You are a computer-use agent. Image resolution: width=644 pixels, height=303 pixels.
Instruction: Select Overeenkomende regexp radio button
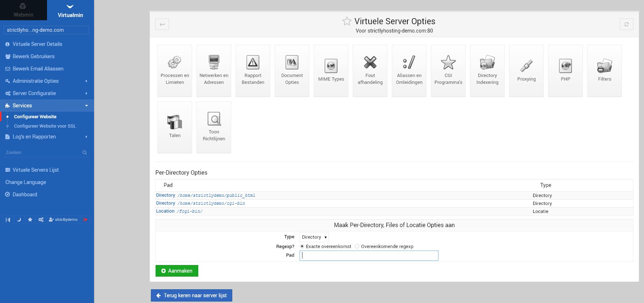[x=357, y=246]
